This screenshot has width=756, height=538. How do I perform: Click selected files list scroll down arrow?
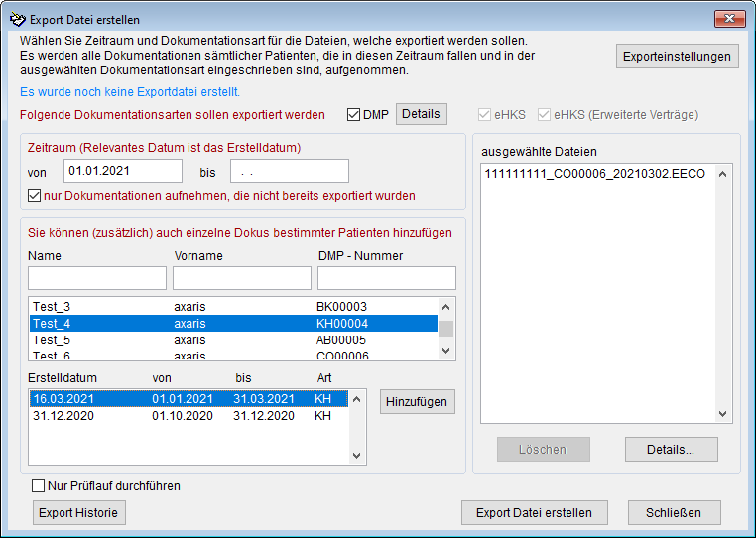click(722, 414)
